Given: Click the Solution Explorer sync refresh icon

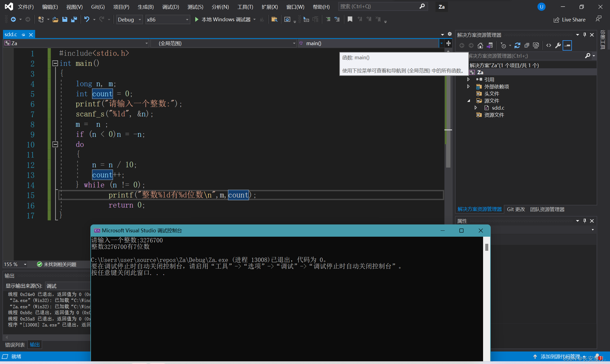Looking at the screenshot, I should point(517,45).
